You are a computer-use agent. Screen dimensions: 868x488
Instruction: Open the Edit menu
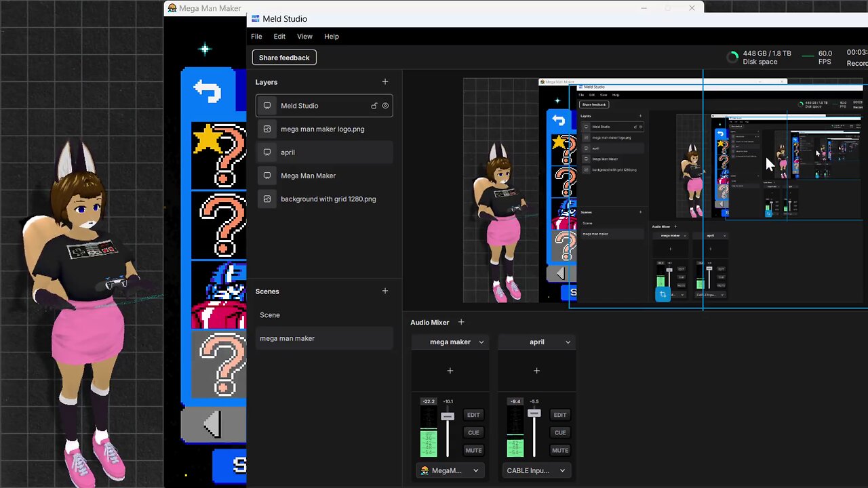[279, 37]
